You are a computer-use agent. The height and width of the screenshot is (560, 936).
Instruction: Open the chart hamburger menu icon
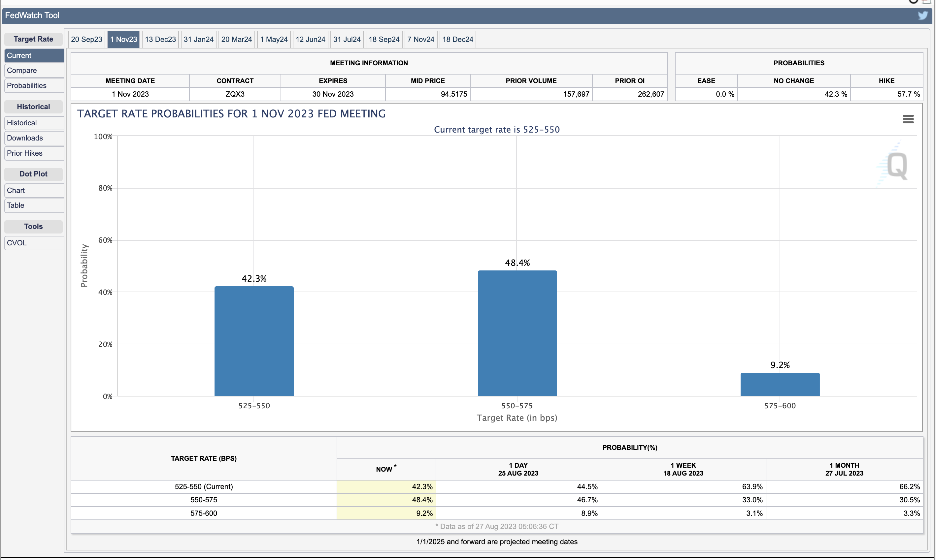click(x=908, y=119)
